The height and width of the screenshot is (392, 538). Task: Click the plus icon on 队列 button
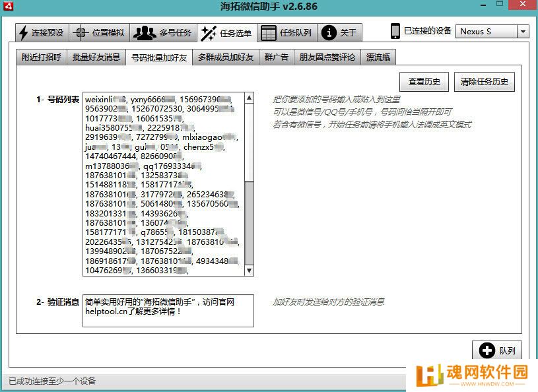click(487, 351)
